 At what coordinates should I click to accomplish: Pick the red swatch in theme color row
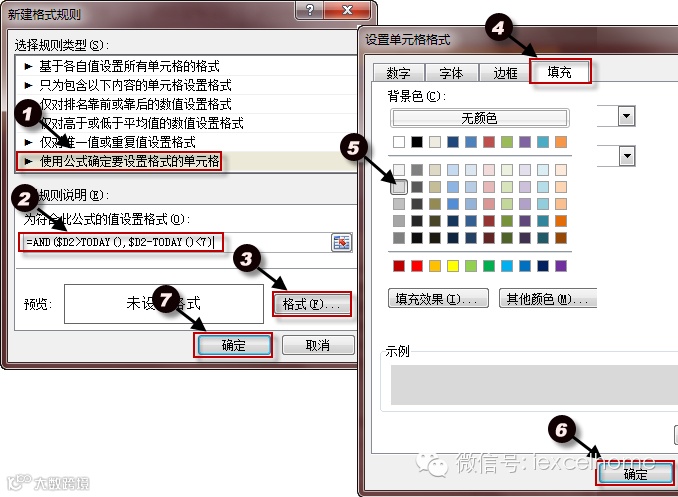coord(489,142)
